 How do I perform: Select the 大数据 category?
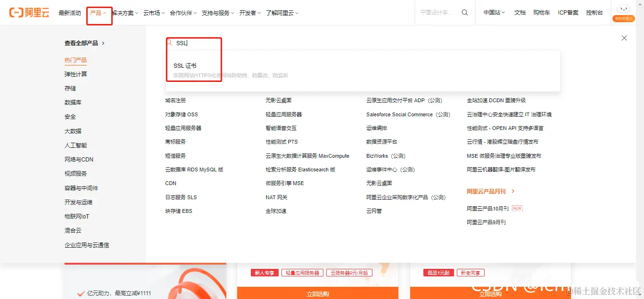[x=73, y=131]
